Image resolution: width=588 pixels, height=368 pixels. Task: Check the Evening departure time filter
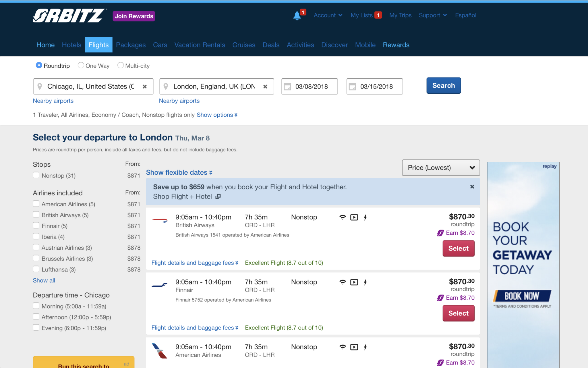pos(36,328)
